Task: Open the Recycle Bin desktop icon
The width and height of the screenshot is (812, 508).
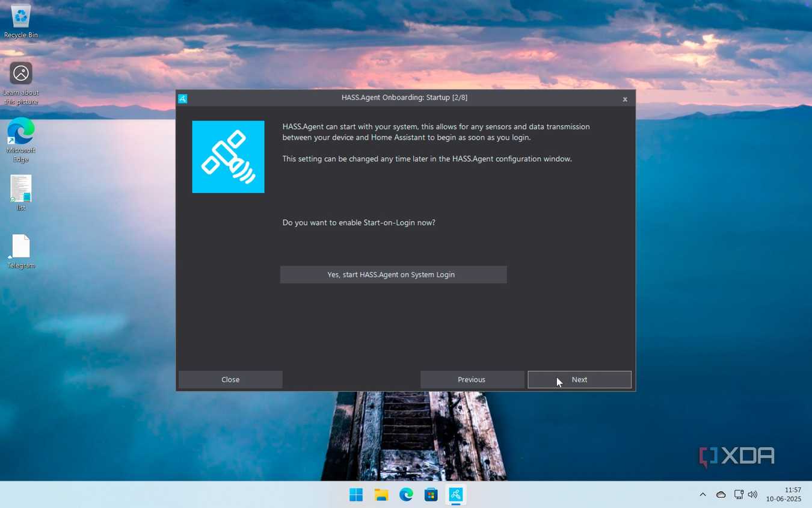Action: (x=20, y=21)
